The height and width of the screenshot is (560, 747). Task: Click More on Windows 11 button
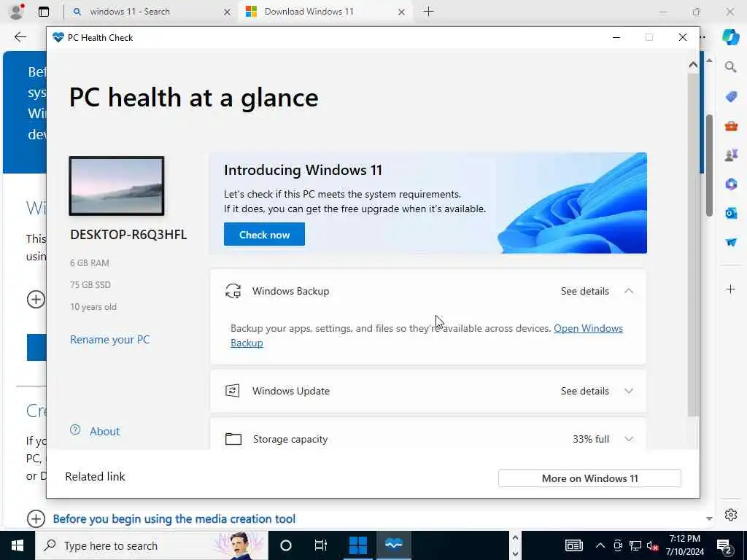tap(589, 478)
